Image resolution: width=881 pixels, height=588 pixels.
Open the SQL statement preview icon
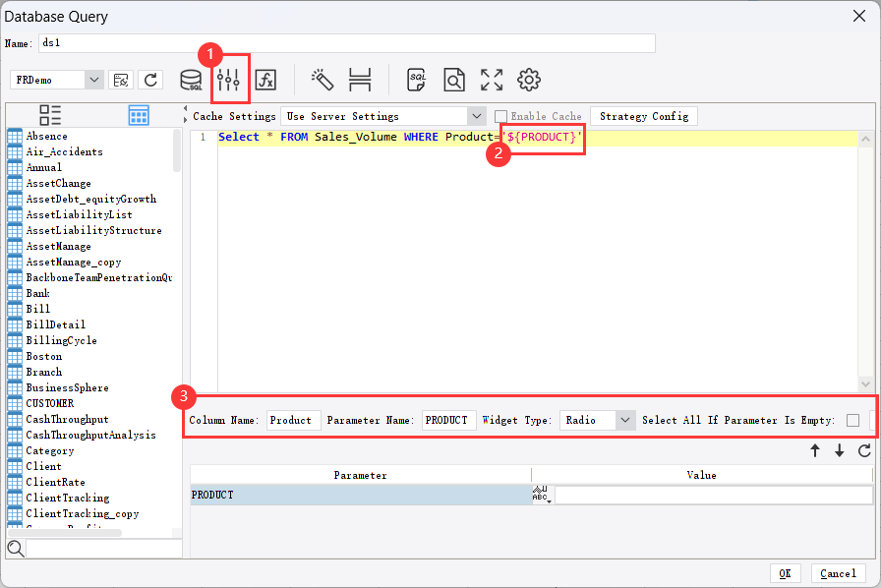[x=416, y=80]
